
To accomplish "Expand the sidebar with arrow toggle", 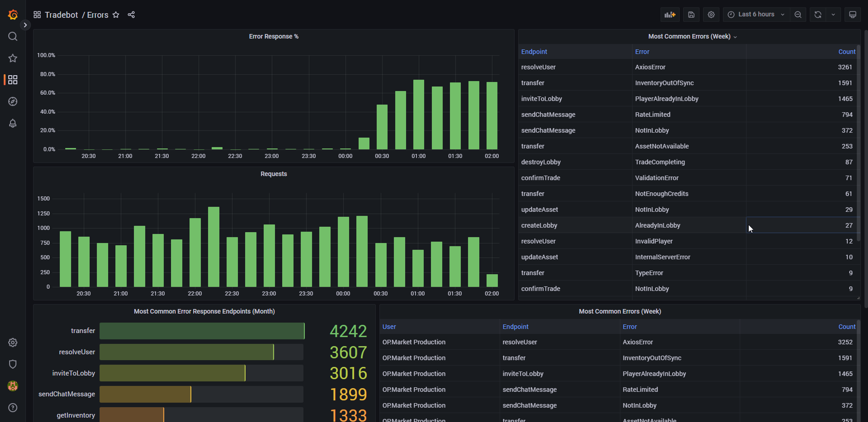I will [x=25, y=25].
